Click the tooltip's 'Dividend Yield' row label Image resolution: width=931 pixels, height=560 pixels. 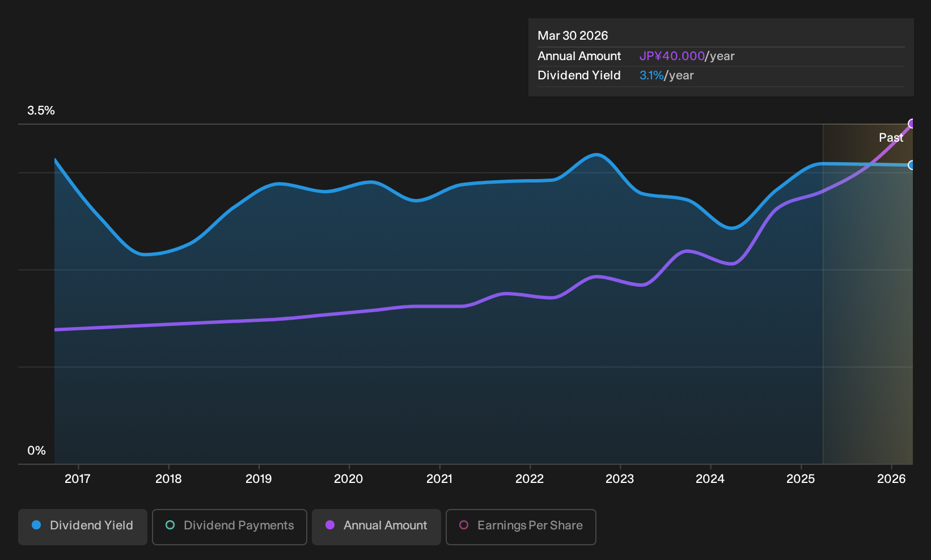[x=579, y=75]
